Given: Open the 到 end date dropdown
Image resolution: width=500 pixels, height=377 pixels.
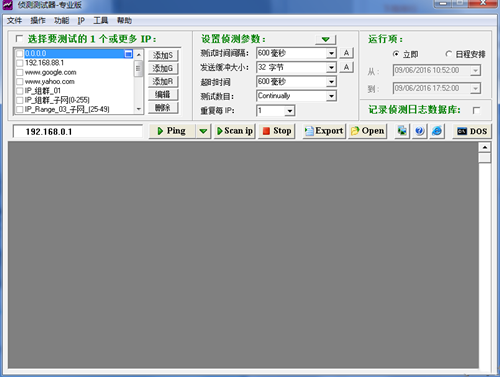Looking at the screenshot, I should pyautogui.click(x=475, y=89).
